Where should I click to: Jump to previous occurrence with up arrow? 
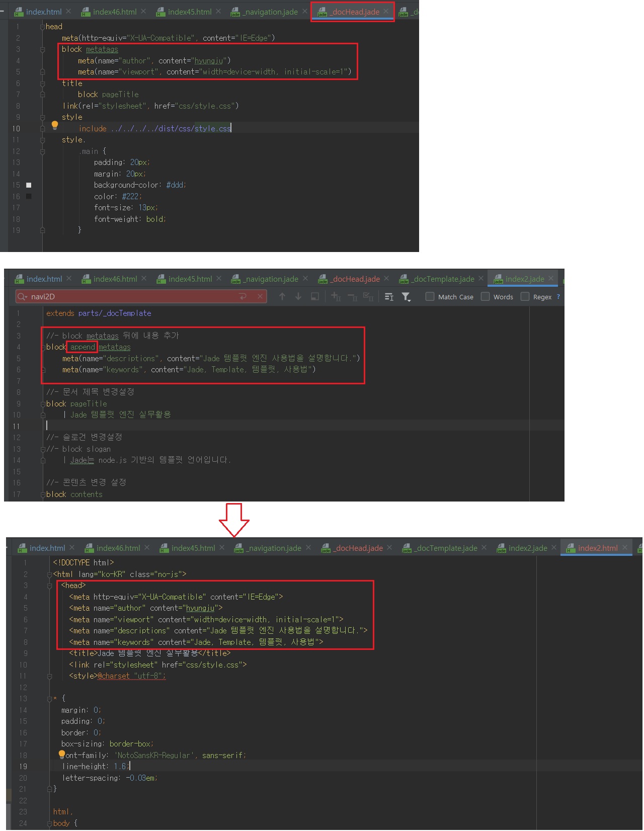click(x=282, y=297)
